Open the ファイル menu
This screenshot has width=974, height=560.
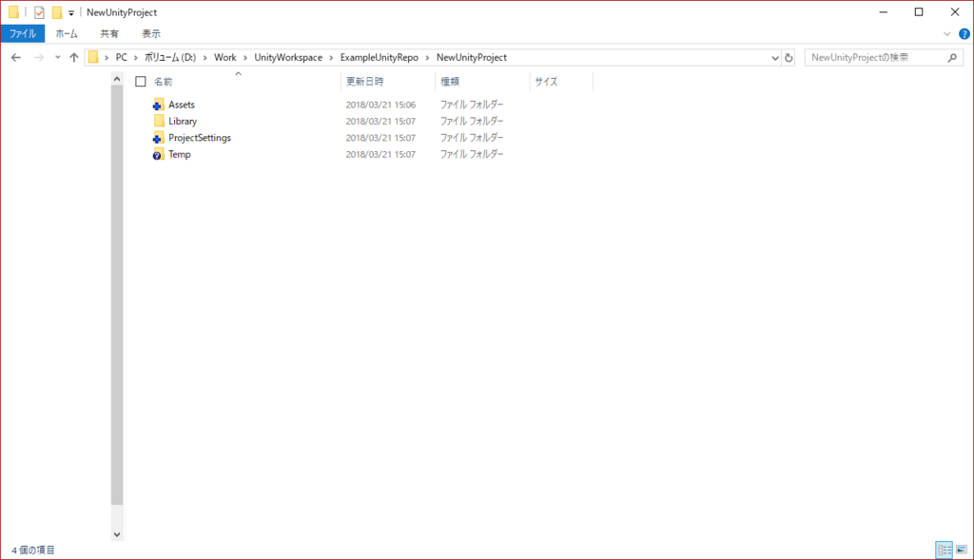23,33
